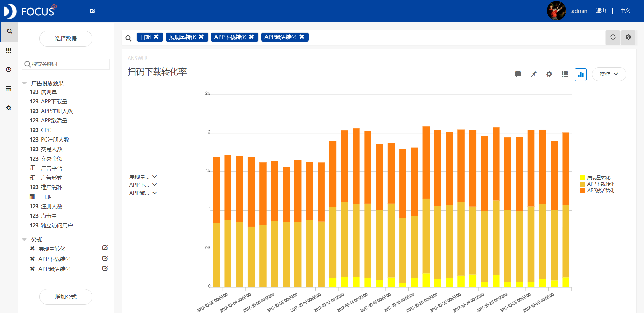Open the help question mark icon

pyautogui.click(x=628, y=37)
